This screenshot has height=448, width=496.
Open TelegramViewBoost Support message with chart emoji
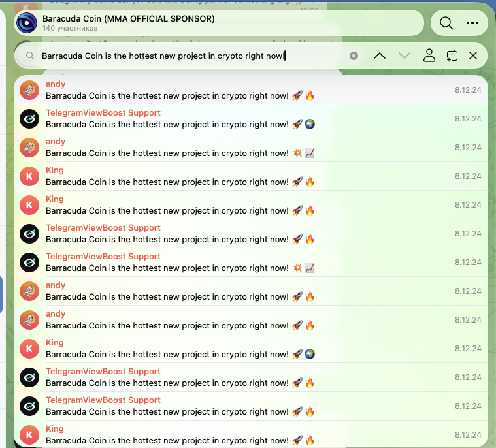(250, 263)
